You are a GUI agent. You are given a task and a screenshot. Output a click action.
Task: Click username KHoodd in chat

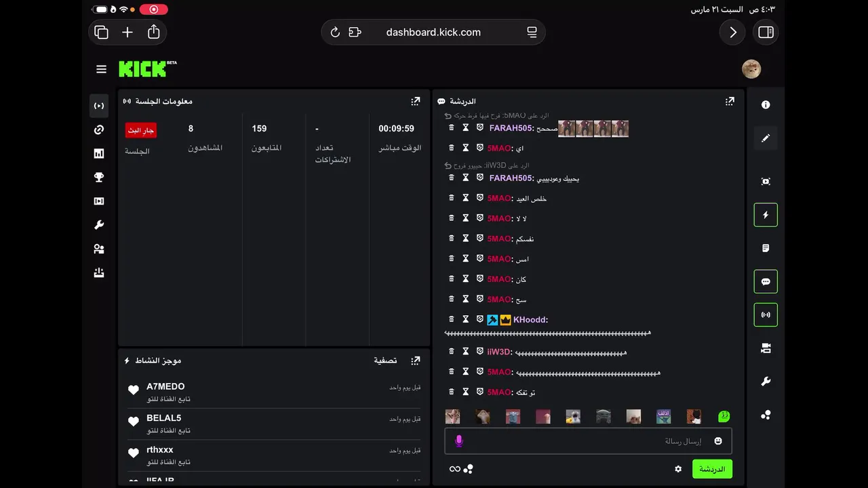pyautogui.click(x=530, y=320)
